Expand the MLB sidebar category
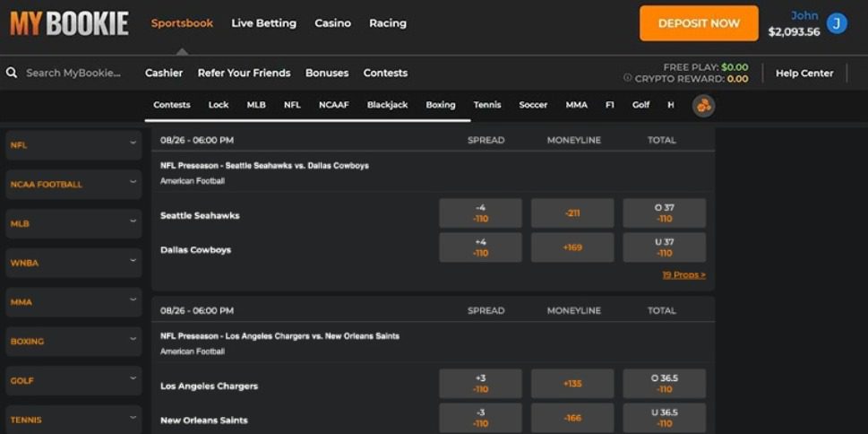The image size is (868, 434). coord(73,224)
